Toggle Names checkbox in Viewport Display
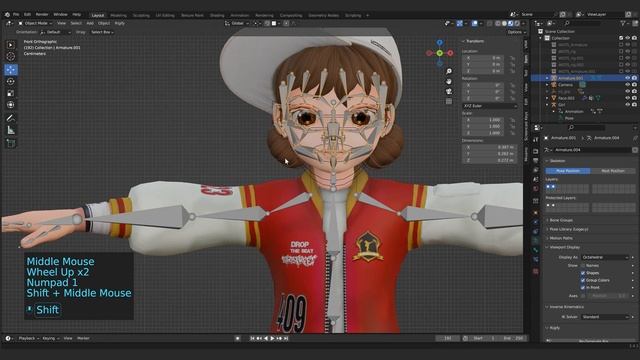The image size is (640, 360). (x=583, y=266)
